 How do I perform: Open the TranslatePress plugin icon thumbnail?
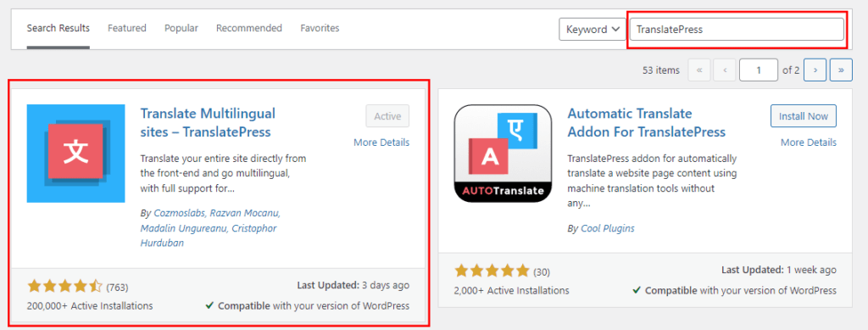point(75,154)
